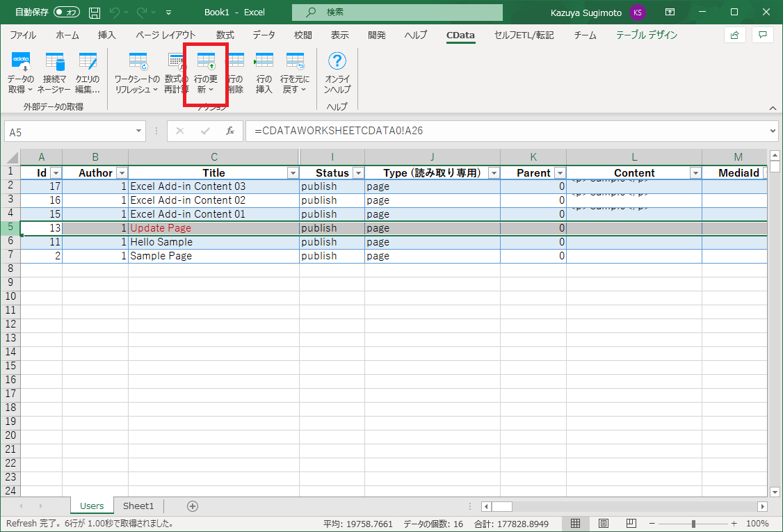Select the Sheet1 worksheet tab

click(x=138, y=506)
